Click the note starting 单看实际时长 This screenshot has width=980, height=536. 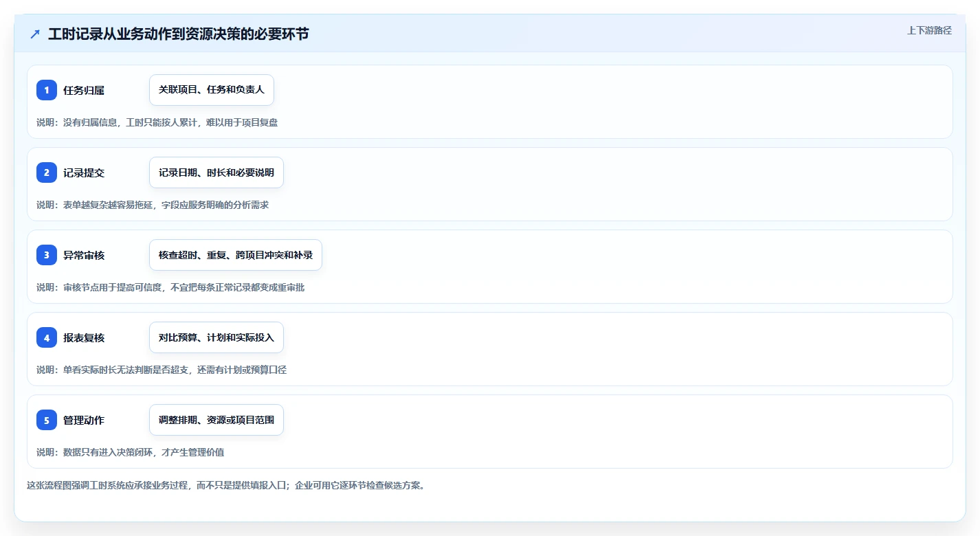pos(162,370)
